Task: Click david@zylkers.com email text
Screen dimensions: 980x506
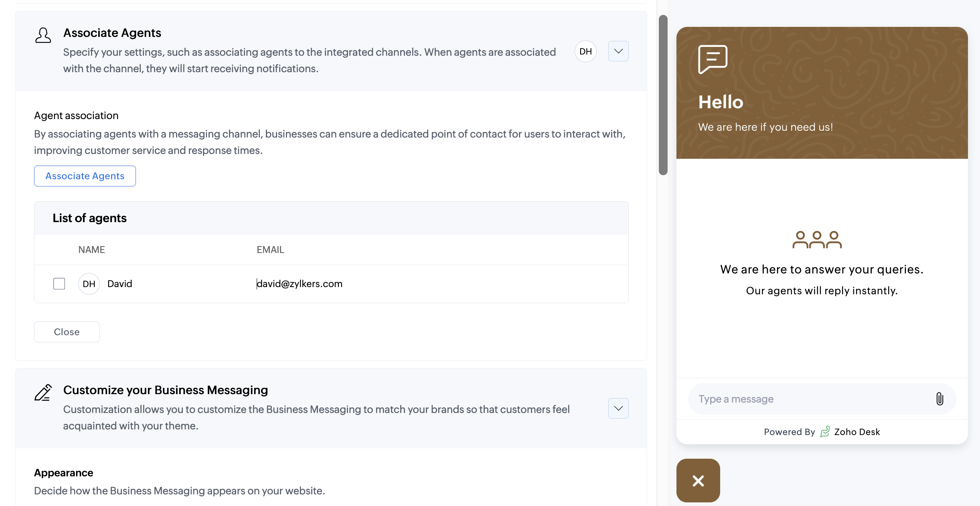Action: click(x=300, y=284)
